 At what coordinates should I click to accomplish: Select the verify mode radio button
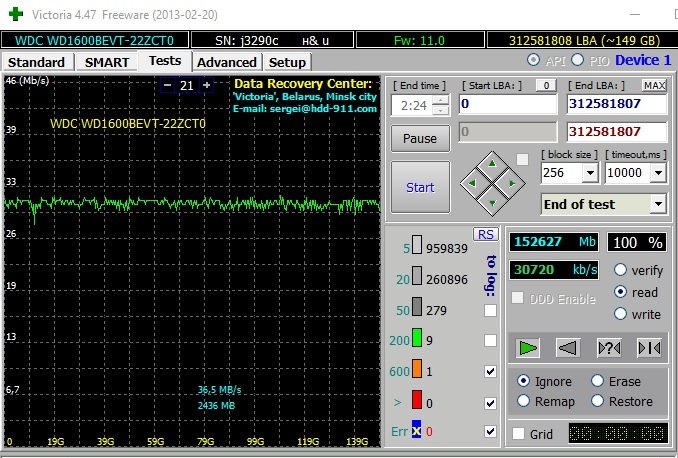tap(620, 270)
